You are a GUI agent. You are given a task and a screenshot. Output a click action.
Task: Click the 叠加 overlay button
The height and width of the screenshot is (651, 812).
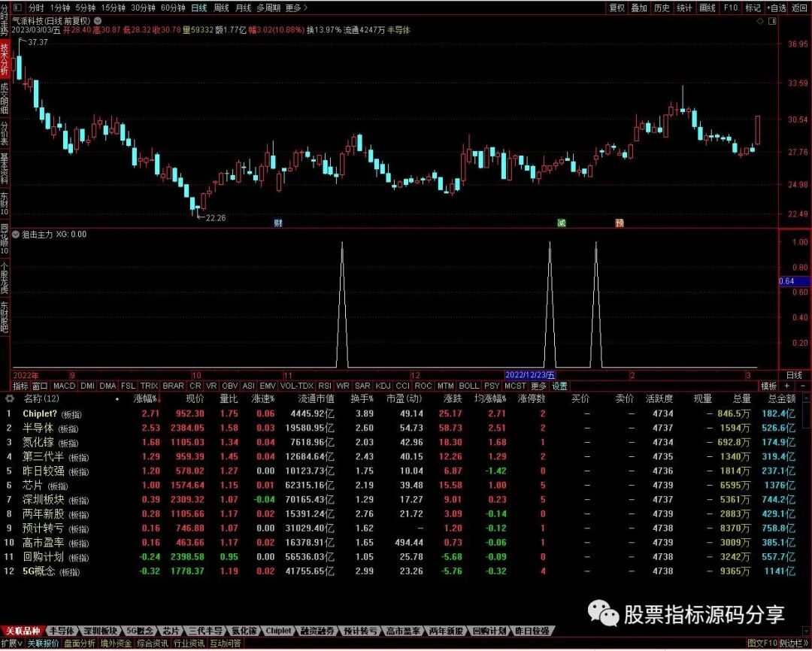click(x=639, y=8)
